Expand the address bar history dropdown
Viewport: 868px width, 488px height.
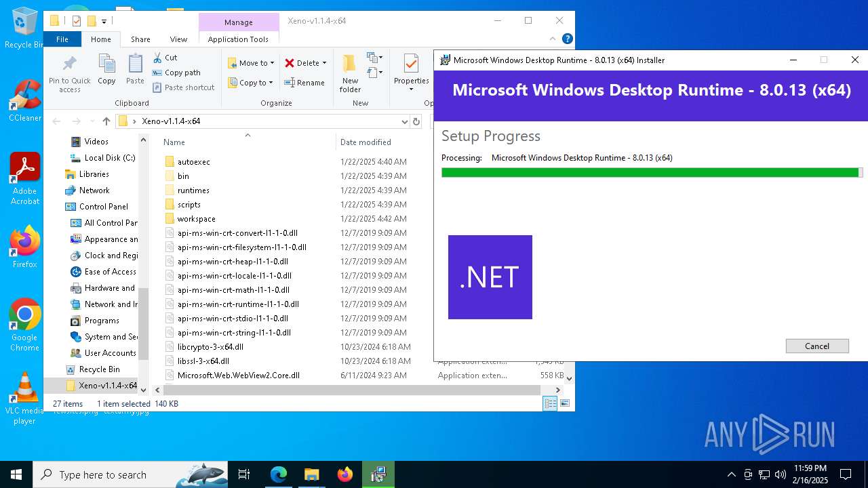[405, 121]
